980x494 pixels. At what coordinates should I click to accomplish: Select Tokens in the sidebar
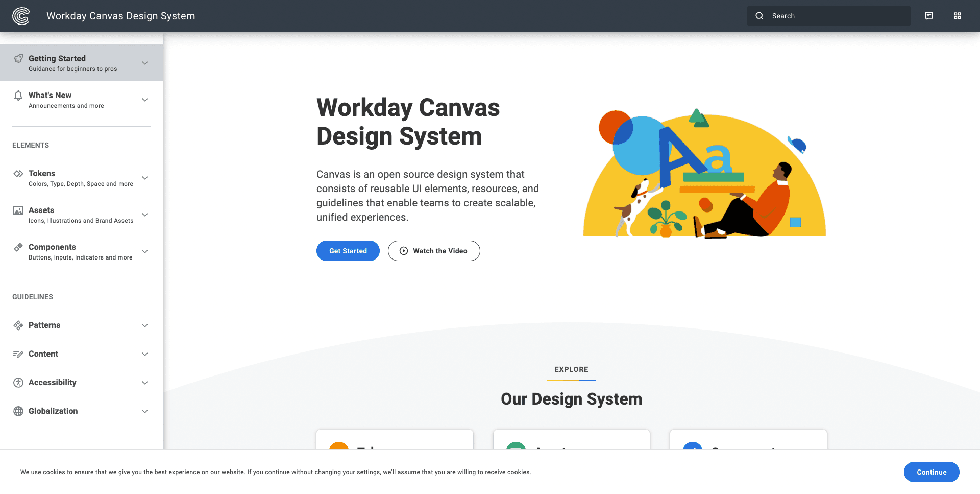point(82,178)
